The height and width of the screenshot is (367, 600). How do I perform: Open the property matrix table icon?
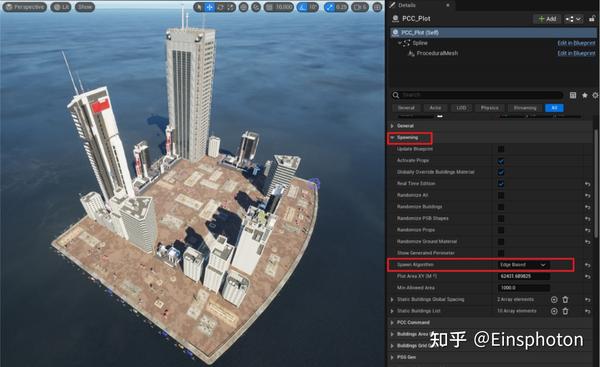(x=573, y=95)
